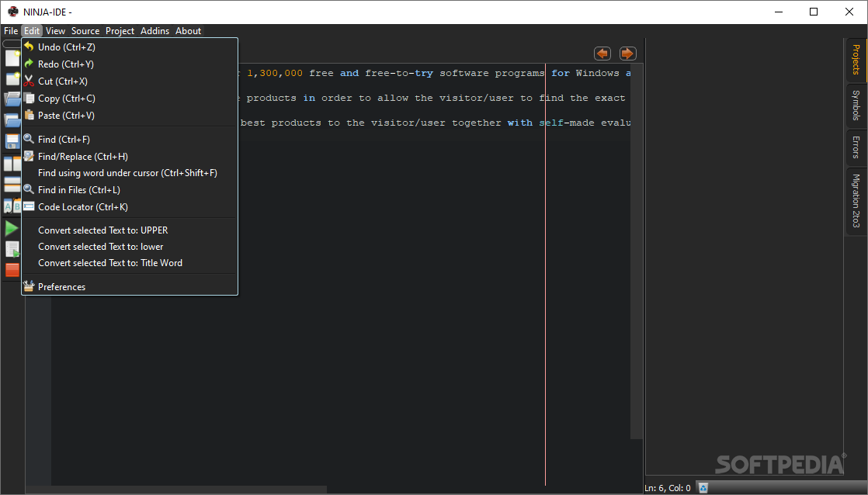Click the editor's vertical scrollbar
This screenshot has height=495, width=868.
pos(637,251)
